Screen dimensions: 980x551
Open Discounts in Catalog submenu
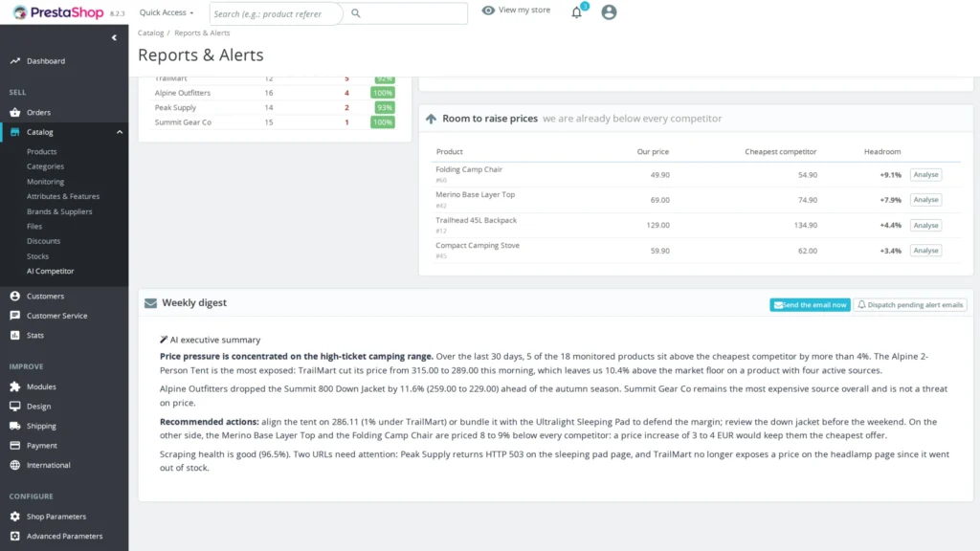pos(44,241)
